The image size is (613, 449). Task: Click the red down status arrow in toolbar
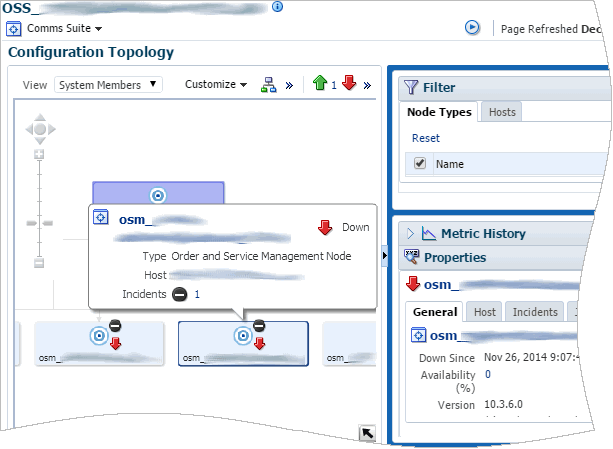349,83
